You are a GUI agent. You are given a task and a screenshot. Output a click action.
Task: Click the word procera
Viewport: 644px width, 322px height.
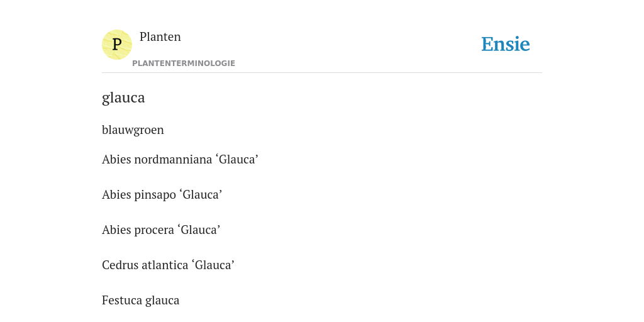pyautogui.click(x=154, y=230)
